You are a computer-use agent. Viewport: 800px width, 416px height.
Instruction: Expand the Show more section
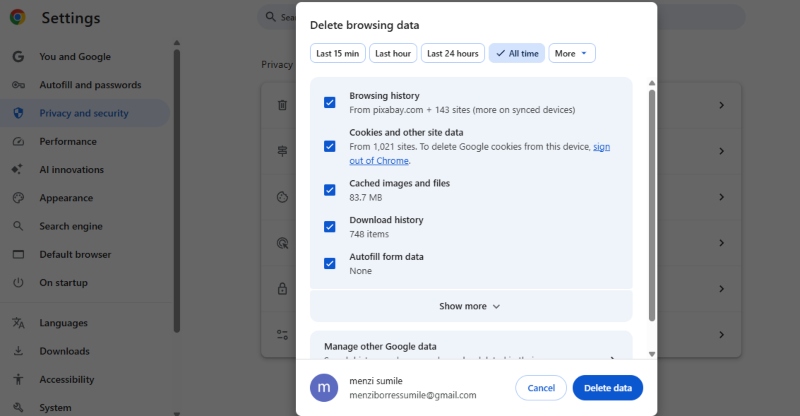pos(470,306)
